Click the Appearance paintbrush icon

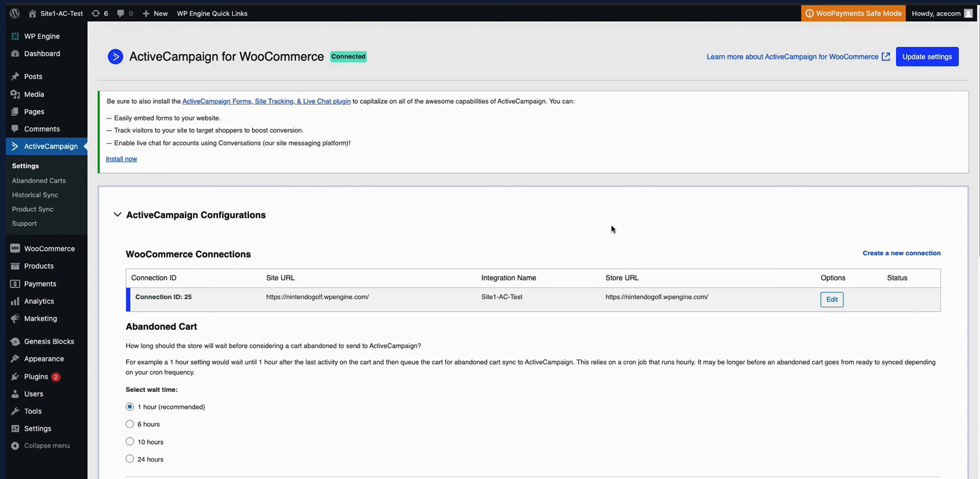click(x=15, y=359)
